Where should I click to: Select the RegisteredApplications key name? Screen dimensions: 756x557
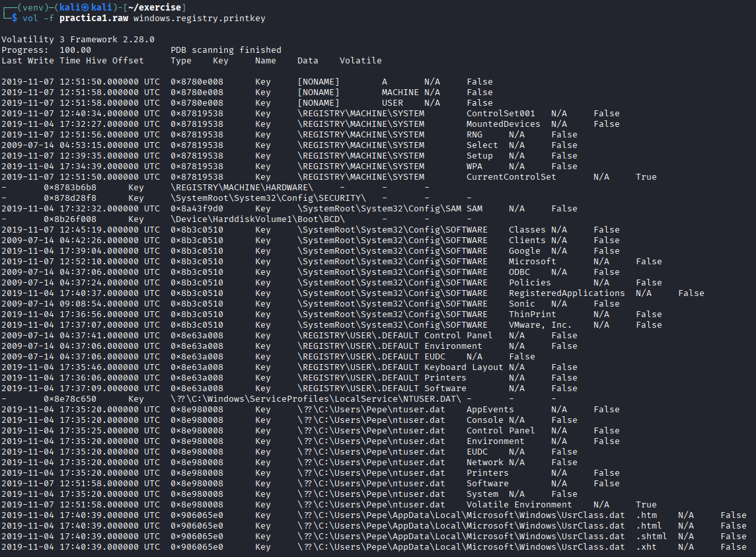pos(566,293)
